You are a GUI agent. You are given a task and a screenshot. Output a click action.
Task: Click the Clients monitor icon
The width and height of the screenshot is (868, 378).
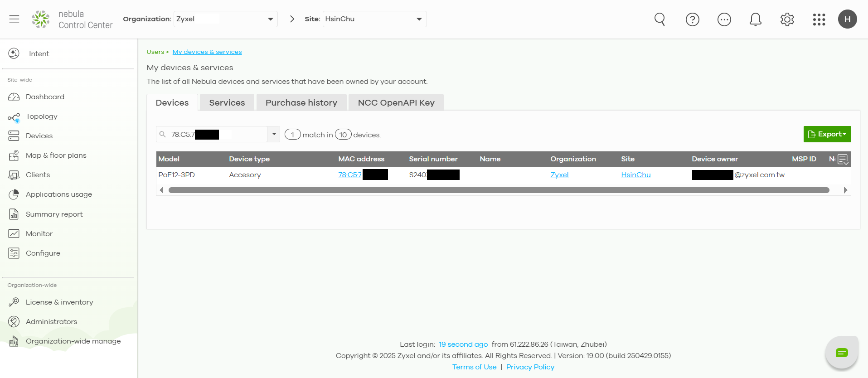[14, 175]
